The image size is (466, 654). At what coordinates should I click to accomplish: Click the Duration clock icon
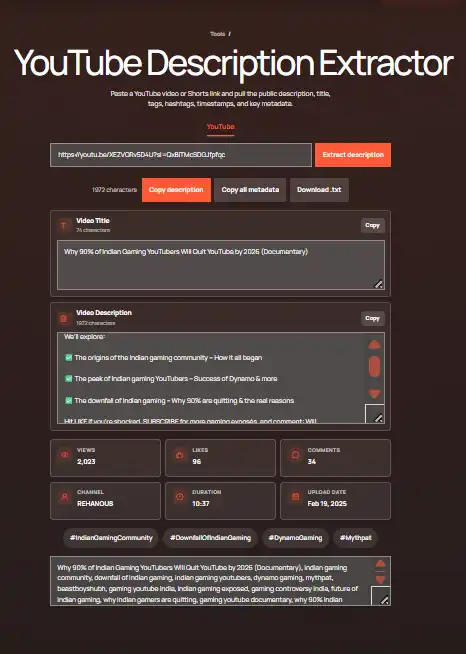point(180,497)
